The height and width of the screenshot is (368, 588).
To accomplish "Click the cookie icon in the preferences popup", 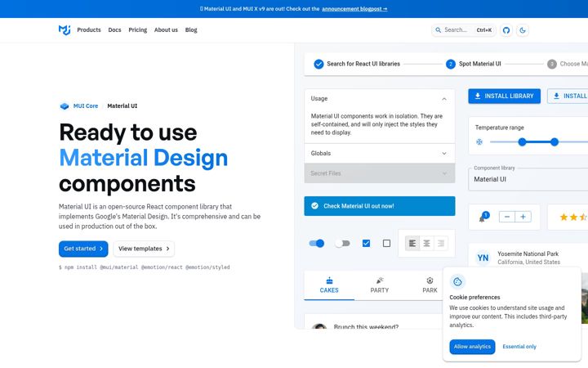I will (457, 281).
